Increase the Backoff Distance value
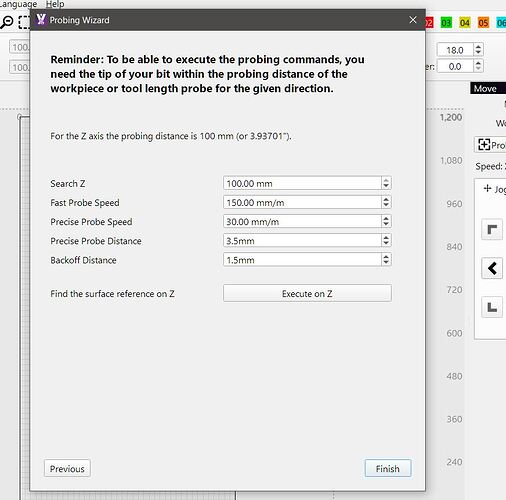The width and height of the screenshot is (506, 500). tap(386, 257)
